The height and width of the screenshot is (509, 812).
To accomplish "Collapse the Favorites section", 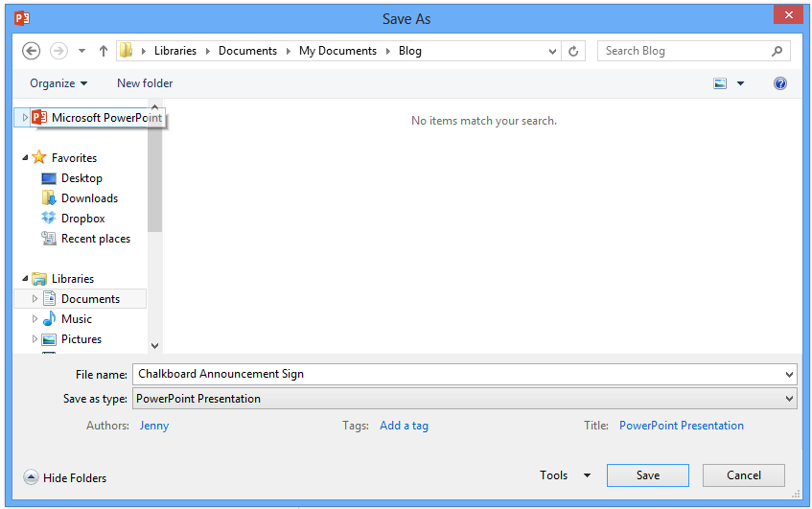I will pos(25,157).
